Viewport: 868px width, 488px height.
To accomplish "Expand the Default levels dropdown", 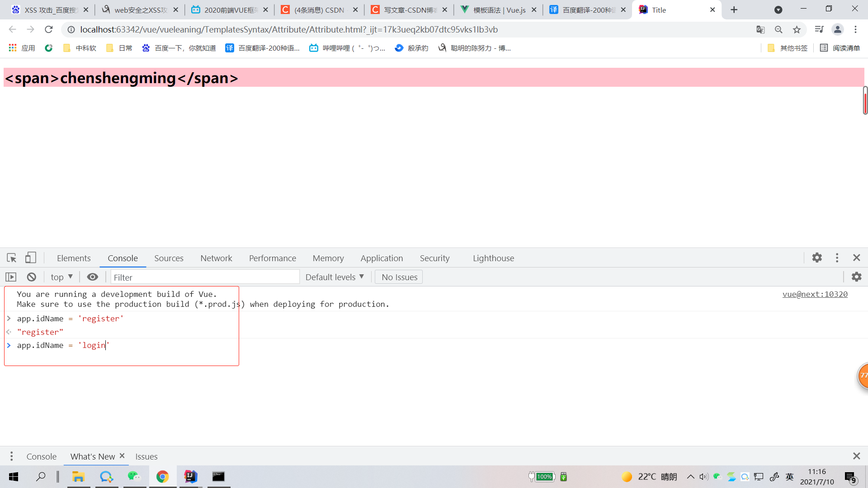I will click(x=335, y=277).
